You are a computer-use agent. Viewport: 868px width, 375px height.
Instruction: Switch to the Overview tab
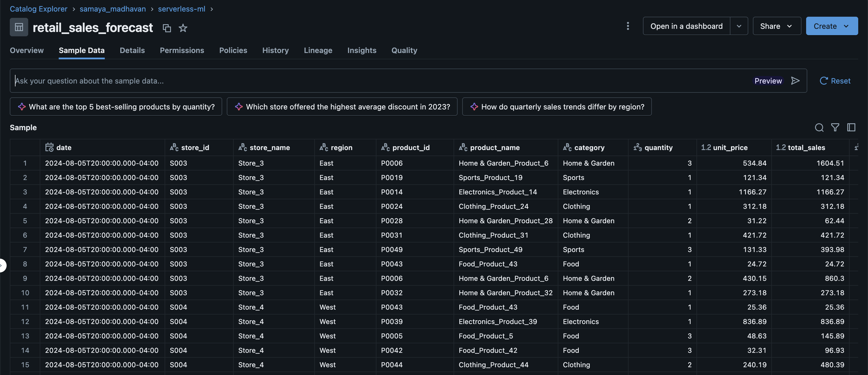pos(26,50)
